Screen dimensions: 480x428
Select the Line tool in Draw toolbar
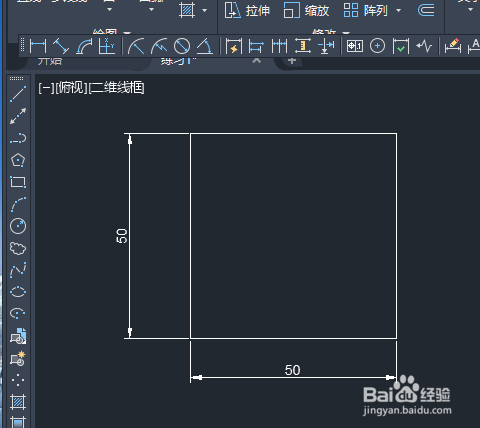(18, 94)
